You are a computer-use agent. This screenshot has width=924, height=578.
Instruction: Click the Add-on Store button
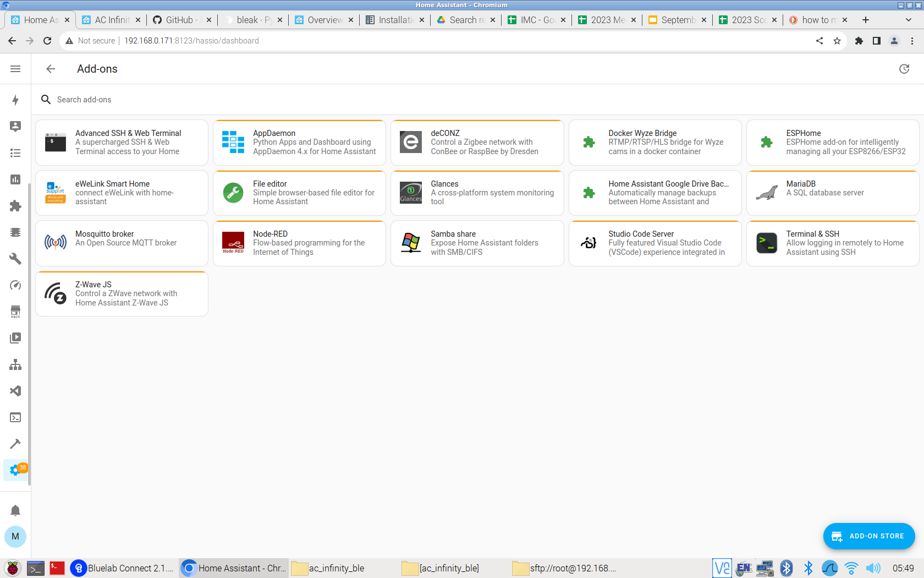[x=869, y=536]
